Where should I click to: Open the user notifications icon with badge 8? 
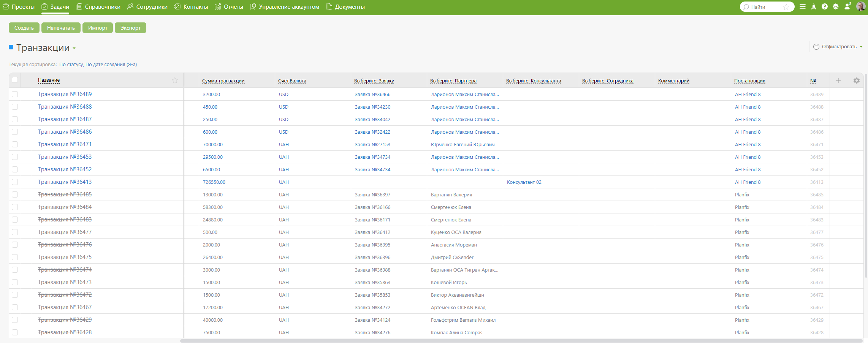pos(847,6)
